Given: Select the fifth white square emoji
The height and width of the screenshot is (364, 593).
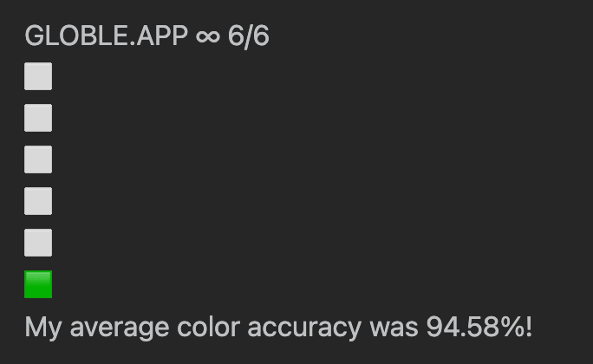Looking at the screenshot, I should pyautogui.click(x=38, y=243).
